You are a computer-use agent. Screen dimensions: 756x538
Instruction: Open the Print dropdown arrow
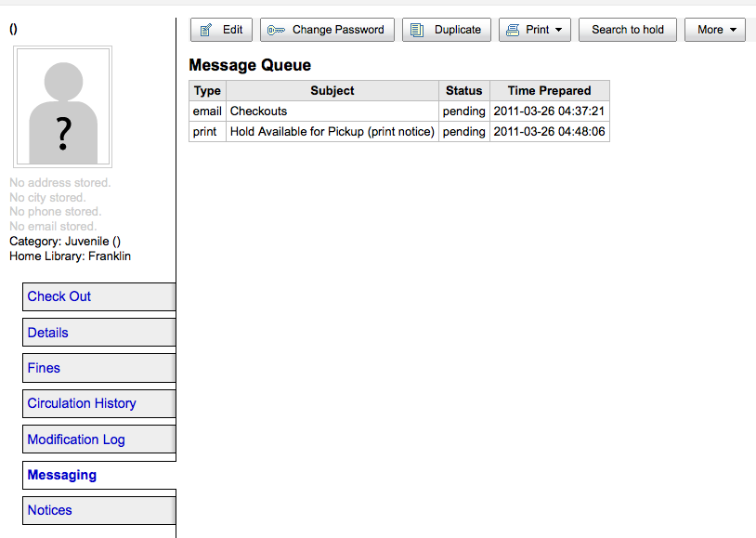pos(558,30)
